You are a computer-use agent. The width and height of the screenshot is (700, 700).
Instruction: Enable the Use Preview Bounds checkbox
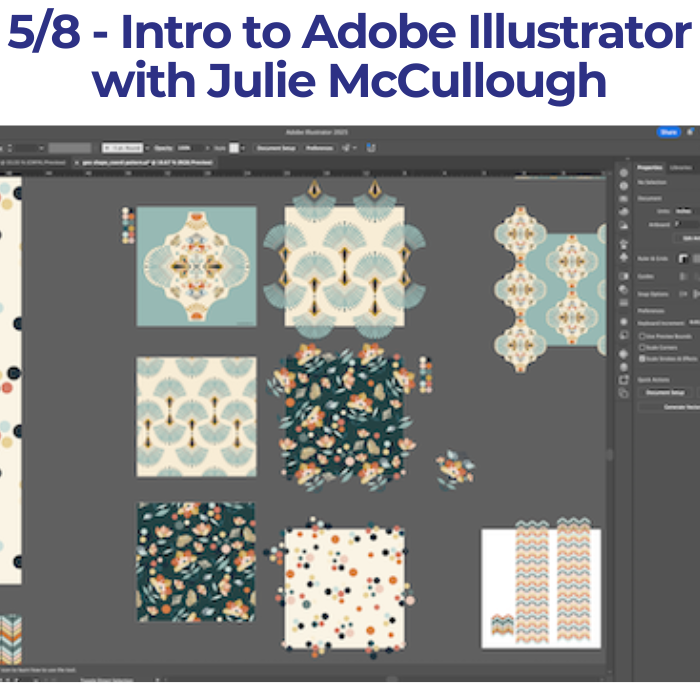pyautogui.click(x=642, y=335)
